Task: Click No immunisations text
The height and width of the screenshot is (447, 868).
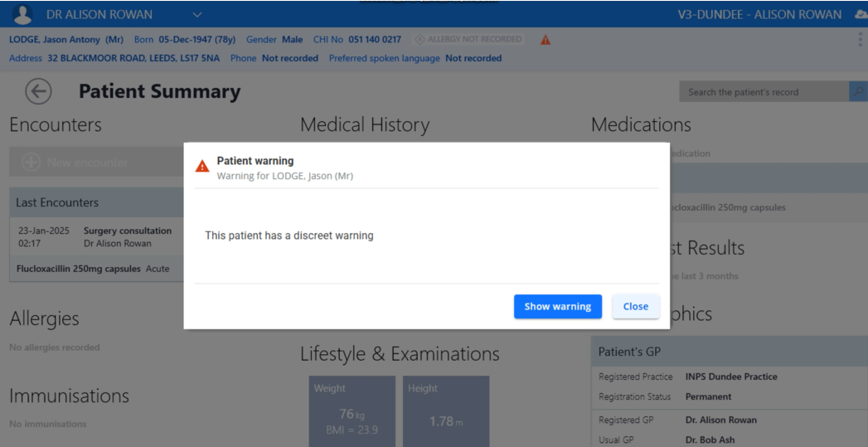Action: tap(47, 424)
